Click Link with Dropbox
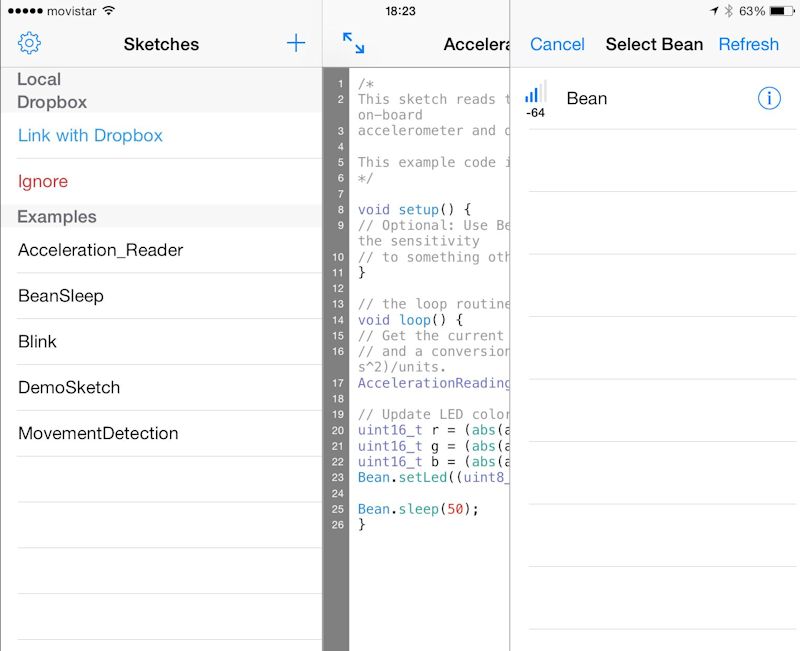 coord(90,135)
